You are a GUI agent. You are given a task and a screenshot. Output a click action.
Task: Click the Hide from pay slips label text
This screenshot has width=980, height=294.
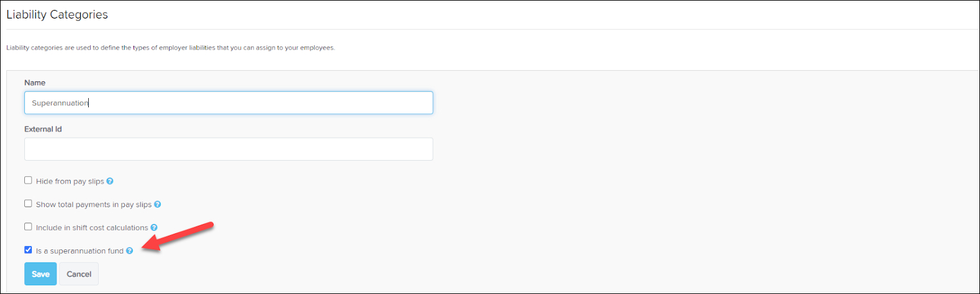[70, 182]
